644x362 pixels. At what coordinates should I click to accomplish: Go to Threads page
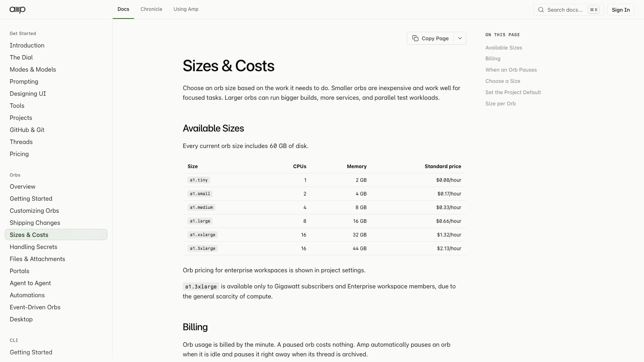(21, 142)
